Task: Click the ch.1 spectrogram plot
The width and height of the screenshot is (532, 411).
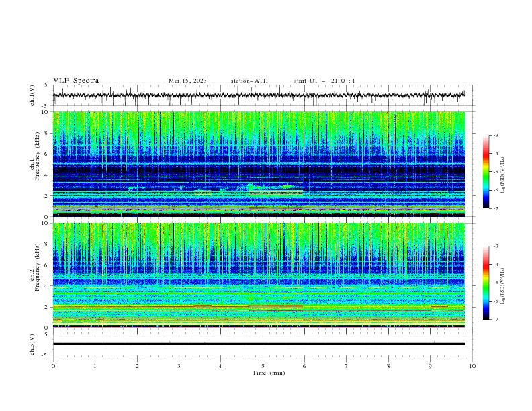Action: (259, 164)
